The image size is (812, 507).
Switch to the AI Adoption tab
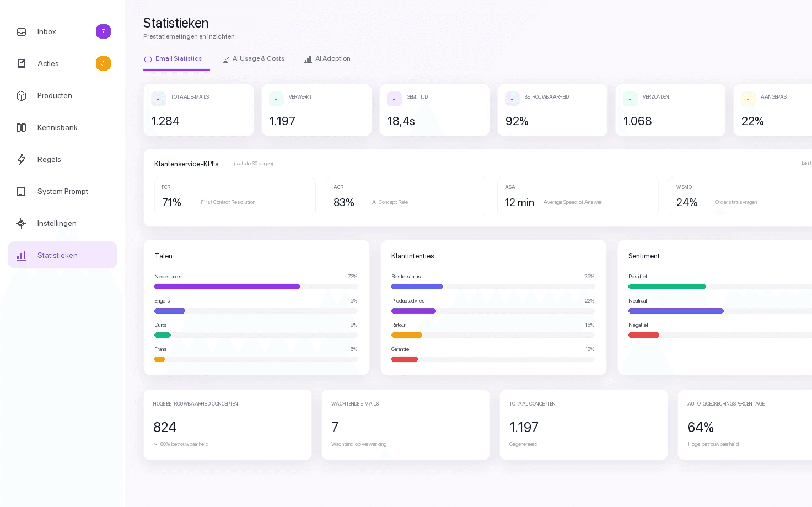click(x=327, y=59)
